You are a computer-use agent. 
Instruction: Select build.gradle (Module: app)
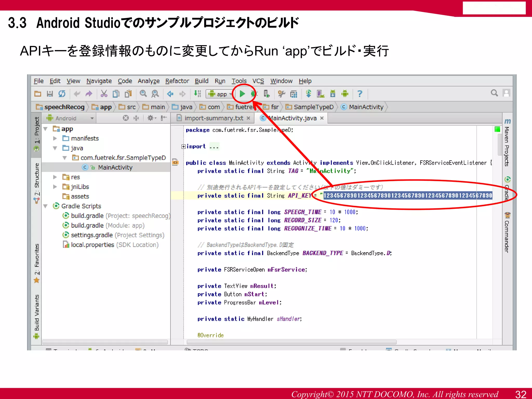click(103, 225)
